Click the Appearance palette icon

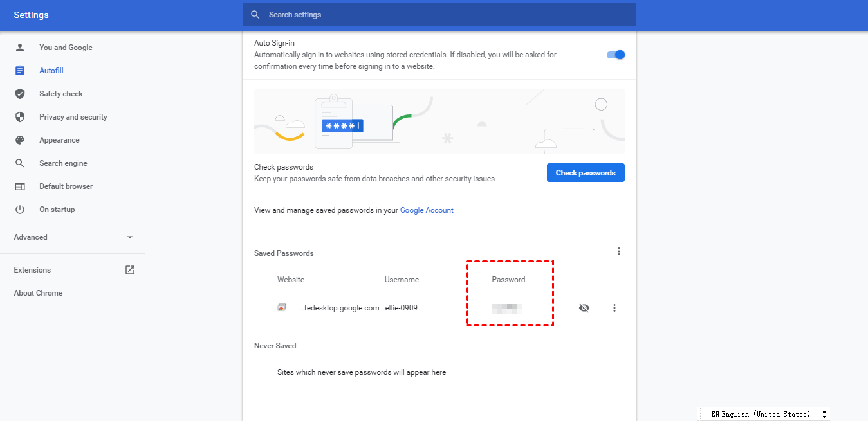coord(20,140)
